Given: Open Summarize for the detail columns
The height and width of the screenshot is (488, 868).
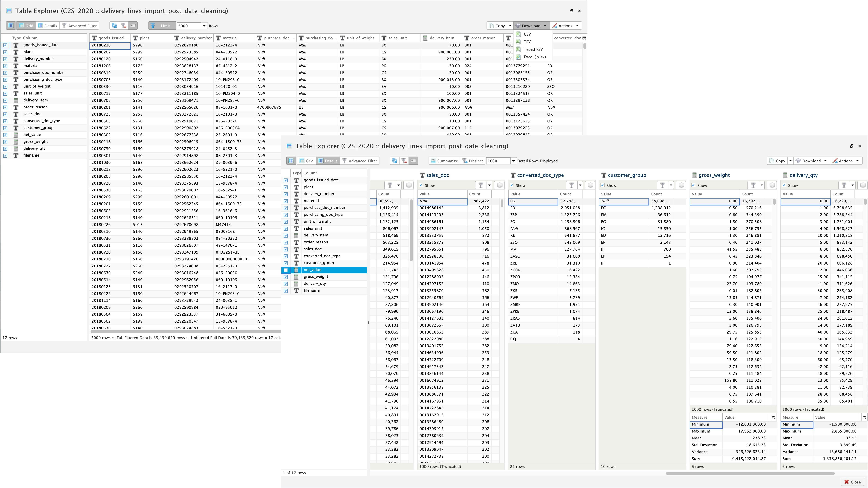Looking at the screenshot, I should click(444, 161).
